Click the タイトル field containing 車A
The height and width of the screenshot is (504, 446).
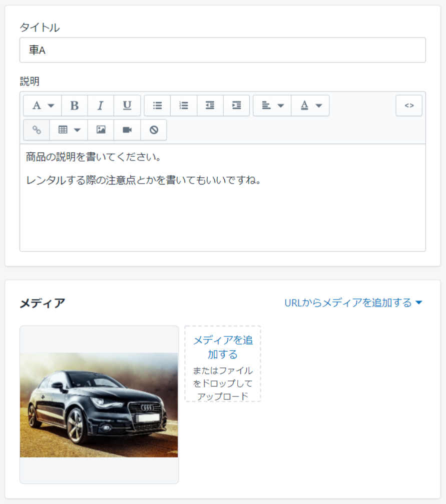pyautogui.click(x=222, y=50)
